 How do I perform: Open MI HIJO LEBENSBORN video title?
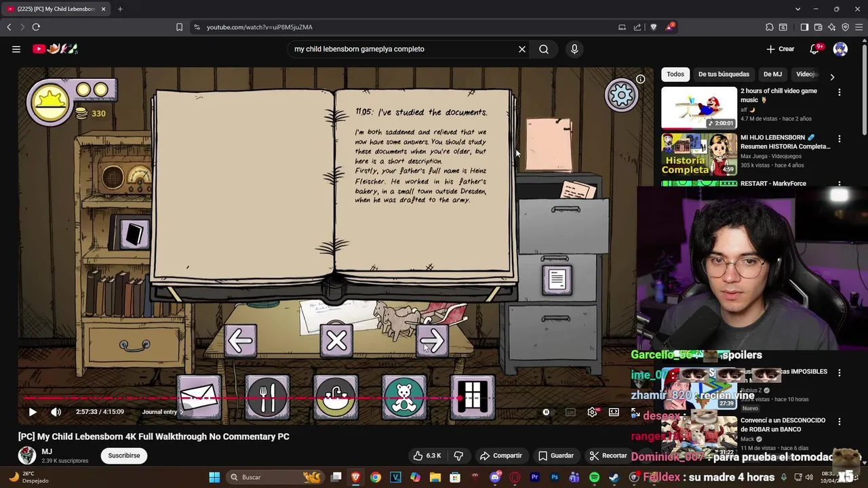[x=785, y=142]
